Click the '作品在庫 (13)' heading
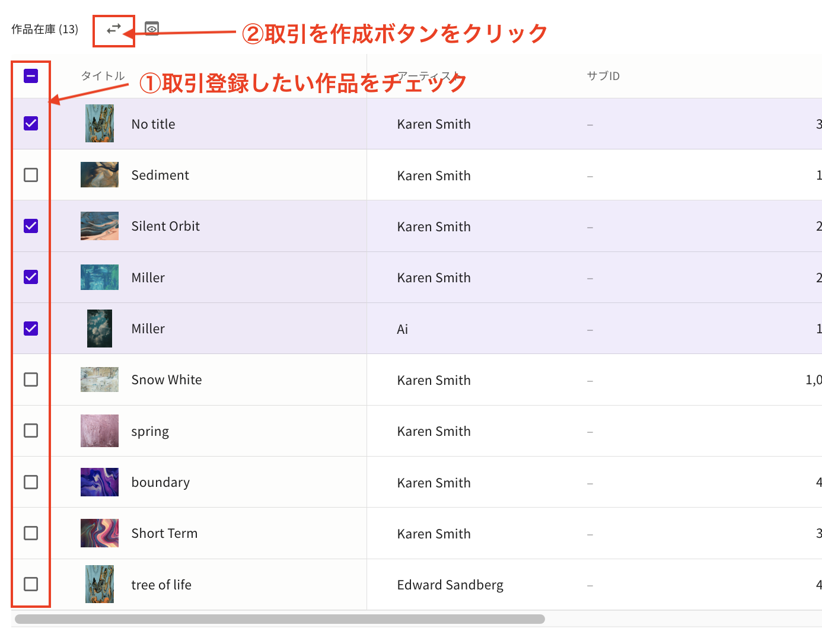822x644 pixels. pyautogui.click(x=45, y=29)
